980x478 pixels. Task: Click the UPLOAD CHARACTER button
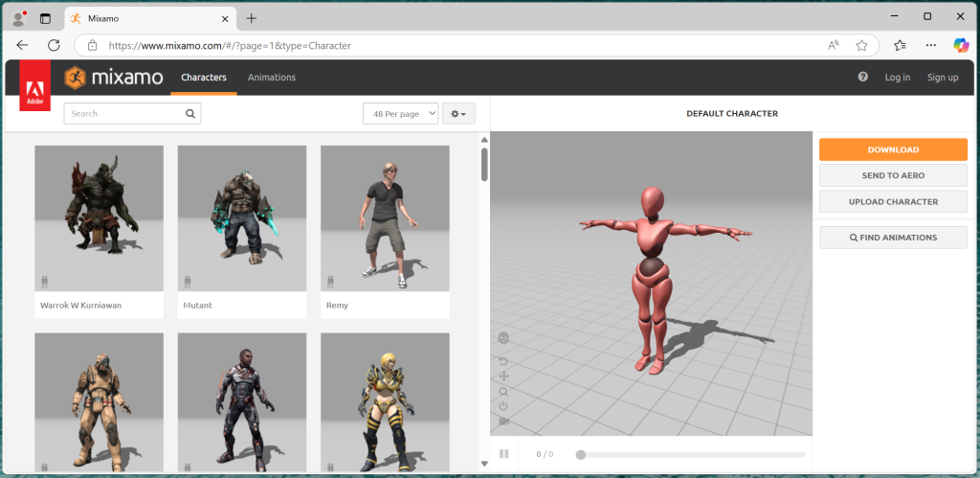[893, 202]
